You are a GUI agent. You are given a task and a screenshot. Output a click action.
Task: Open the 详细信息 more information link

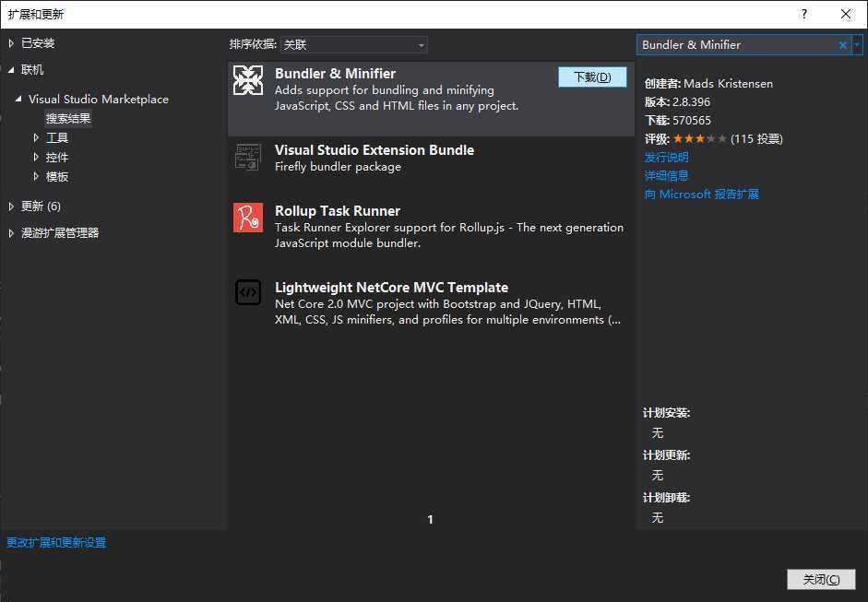click(x=666, y=176)
